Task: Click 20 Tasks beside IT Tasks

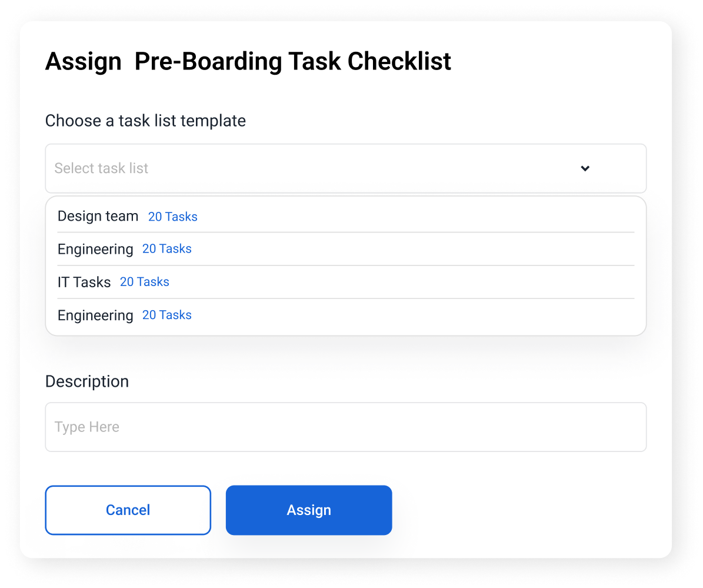Action: [x=144, y=283]
